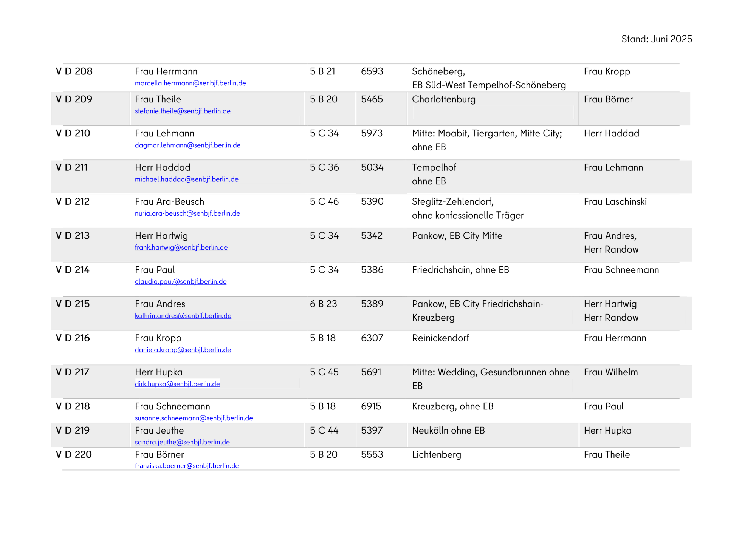The height and width of the screenshot is (534, 756).
Task: Select phone extension 6915
Action: pyautogui.click(x=371, y=406)
